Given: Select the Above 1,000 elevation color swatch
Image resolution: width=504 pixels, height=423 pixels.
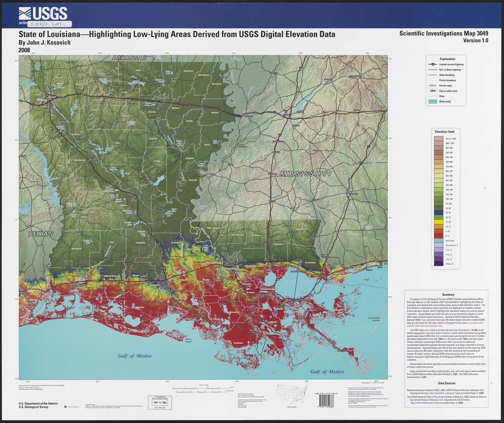Looking at the screenshot, I should tap(439, 138).
